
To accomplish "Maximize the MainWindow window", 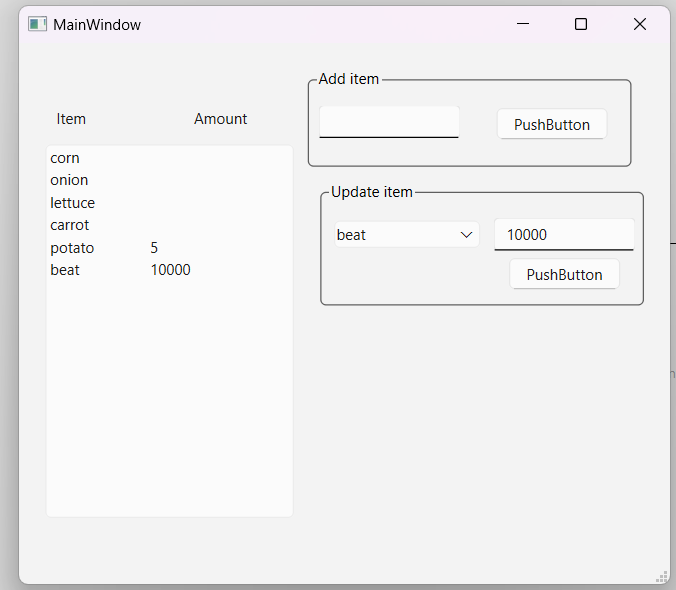I will [581, 24].
